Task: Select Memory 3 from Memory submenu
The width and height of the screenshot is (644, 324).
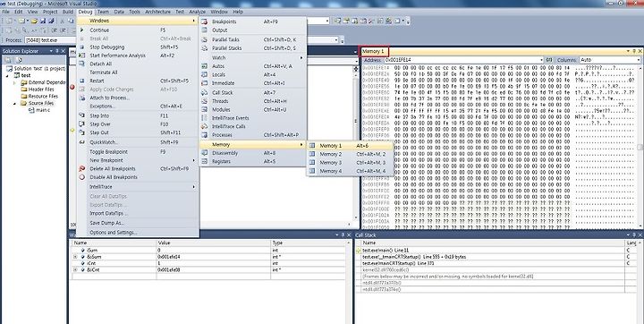Action: point(351,162)
